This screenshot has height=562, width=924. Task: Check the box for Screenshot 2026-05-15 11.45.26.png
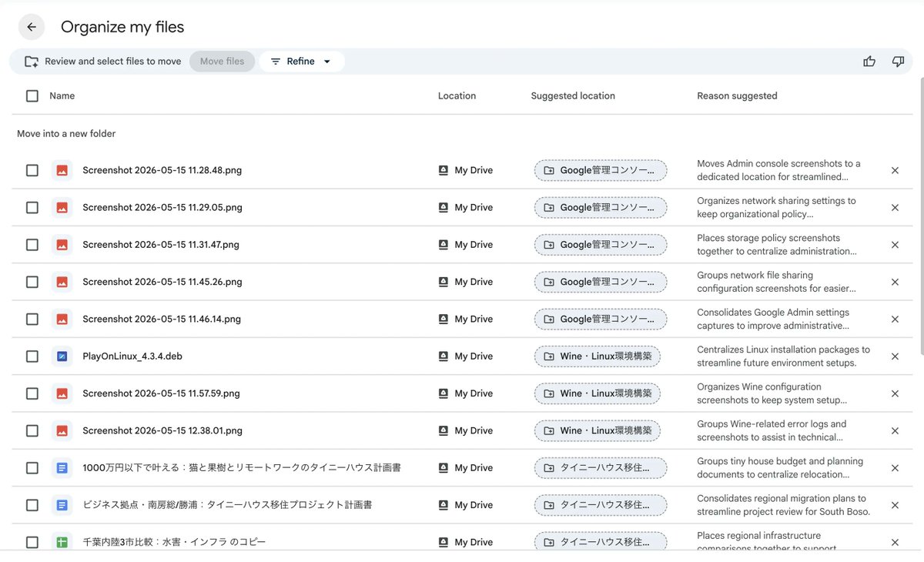click(x=32, y=282)
